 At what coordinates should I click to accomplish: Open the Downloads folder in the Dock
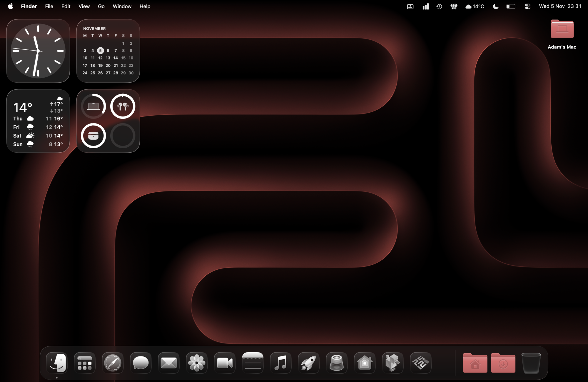point(503,363)
